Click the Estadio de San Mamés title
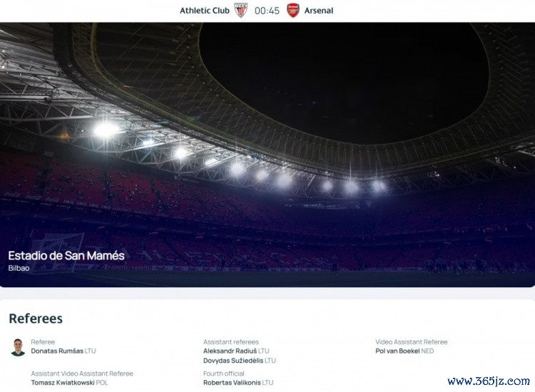This screenshot has width=535, height=392. coord(66,256)
